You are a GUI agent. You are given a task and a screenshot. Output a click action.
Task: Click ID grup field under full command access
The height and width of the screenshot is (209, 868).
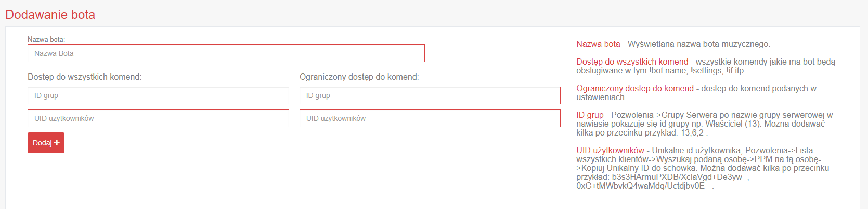[x=158, y=95]
